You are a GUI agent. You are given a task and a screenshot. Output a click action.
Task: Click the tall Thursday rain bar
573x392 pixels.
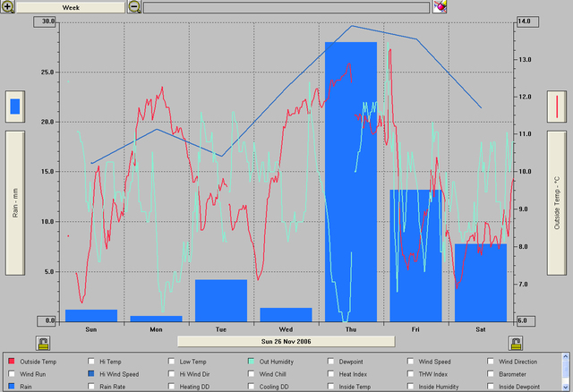pyautogui.click(x=350, y=179)
